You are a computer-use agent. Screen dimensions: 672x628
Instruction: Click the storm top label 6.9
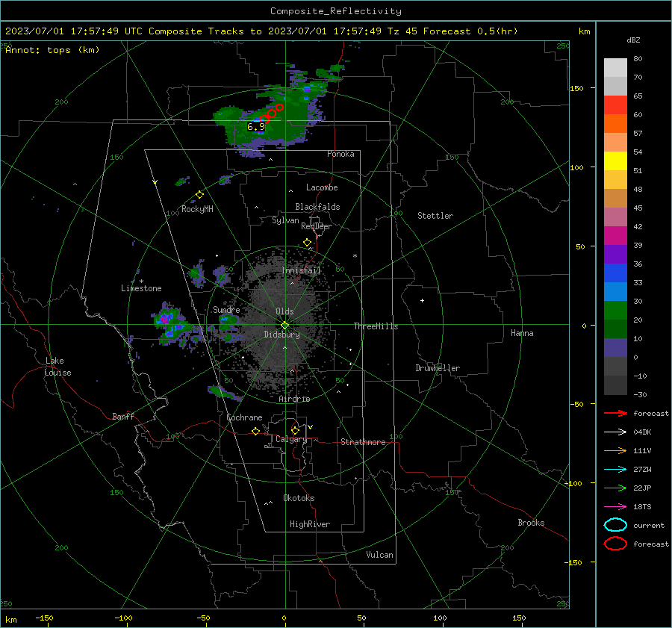click(256, 127)
